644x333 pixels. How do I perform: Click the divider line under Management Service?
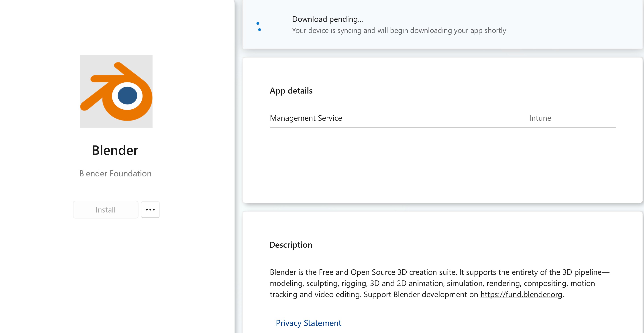[442, 127]
